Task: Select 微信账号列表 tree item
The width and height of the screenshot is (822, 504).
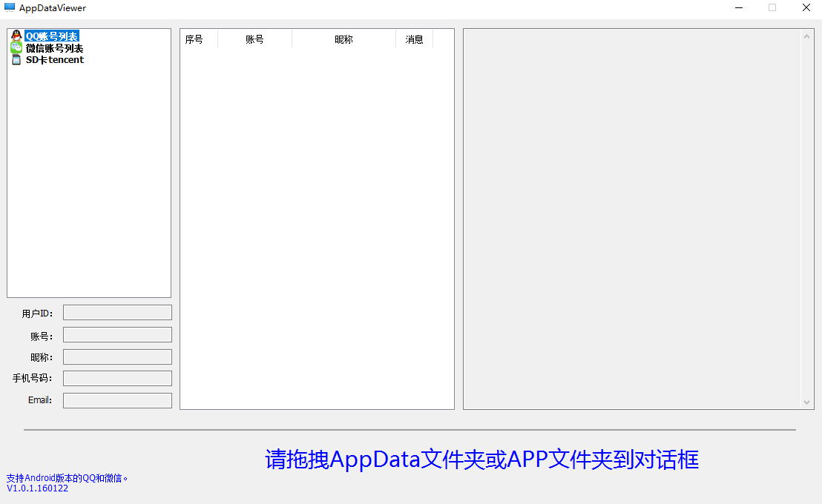Action: pos(54,48)
